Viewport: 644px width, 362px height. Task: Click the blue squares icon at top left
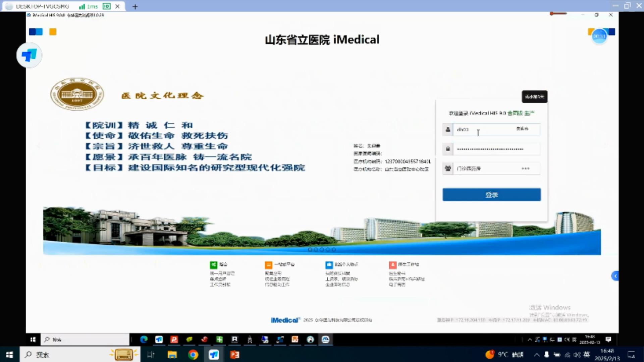[36, 32]
